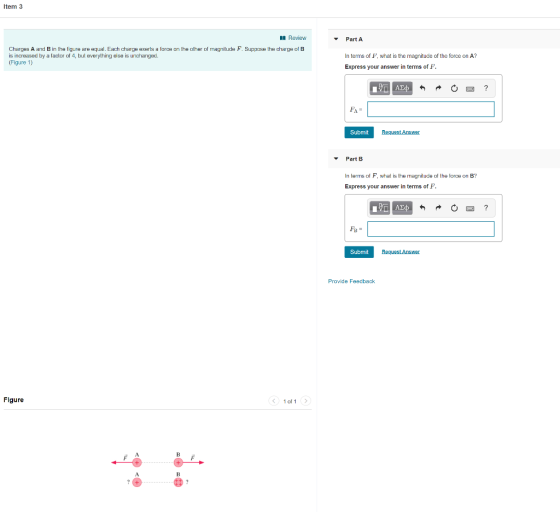Open keyboard shortcuts icon in Part B

tap(470, 209)
